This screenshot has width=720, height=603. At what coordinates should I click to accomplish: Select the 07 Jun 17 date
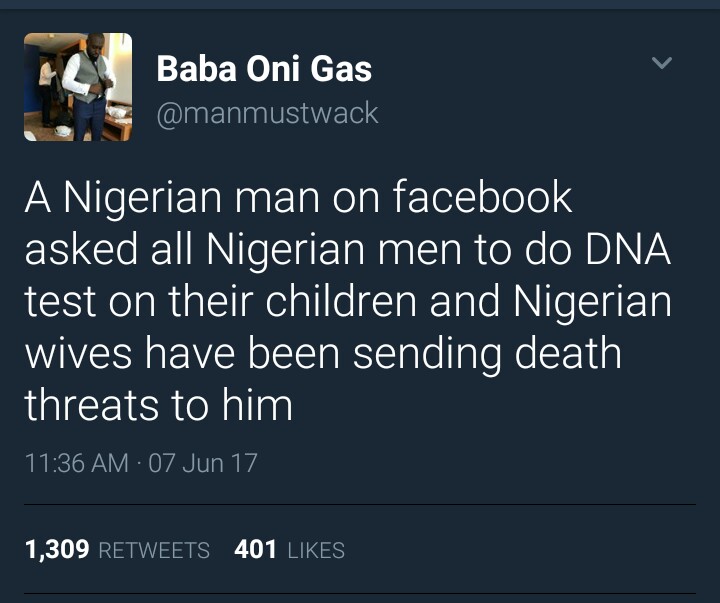(202, 463)
